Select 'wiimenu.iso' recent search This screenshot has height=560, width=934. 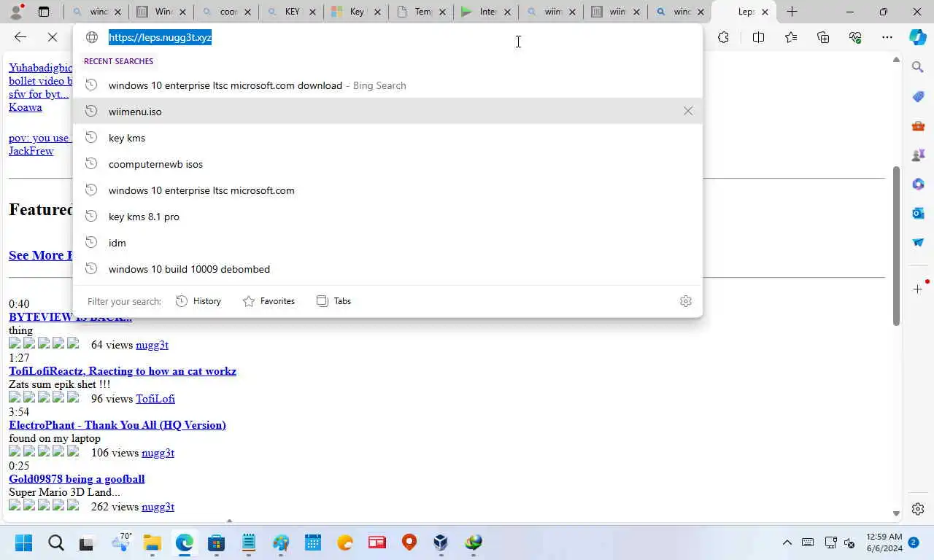click(x=387, y=111)
